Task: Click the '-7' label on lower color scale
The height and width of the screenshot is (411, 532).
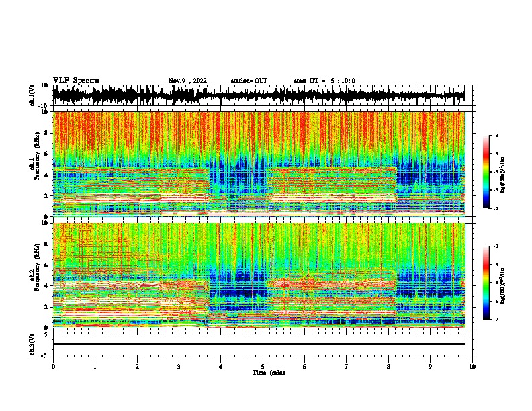Action: coord(496,319)
